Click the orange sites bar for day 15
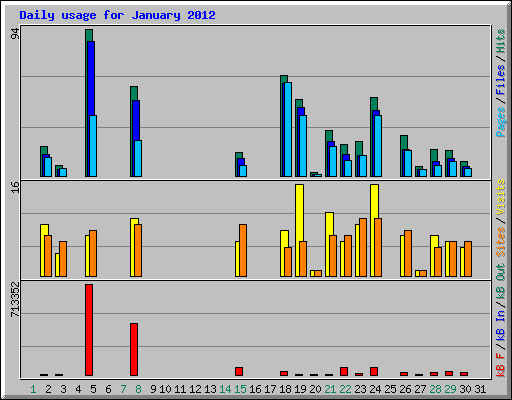 (243, 250)
